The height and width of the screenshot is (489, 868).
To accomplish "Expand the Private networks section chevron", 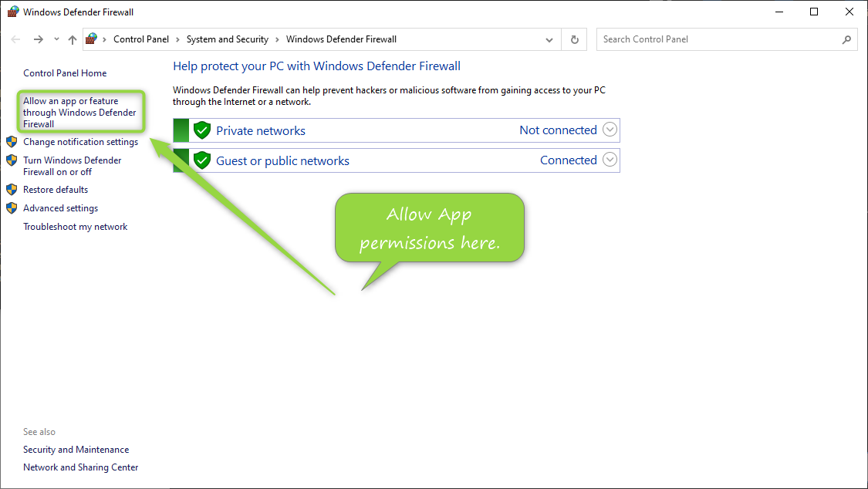I will coord(610,130).
